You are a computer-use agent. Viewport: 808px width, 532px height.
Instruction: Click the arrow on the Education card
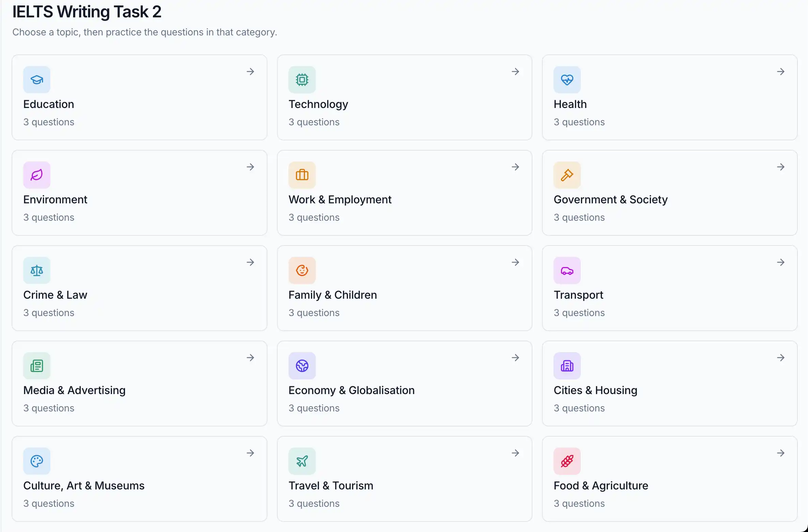coord(250,72)
